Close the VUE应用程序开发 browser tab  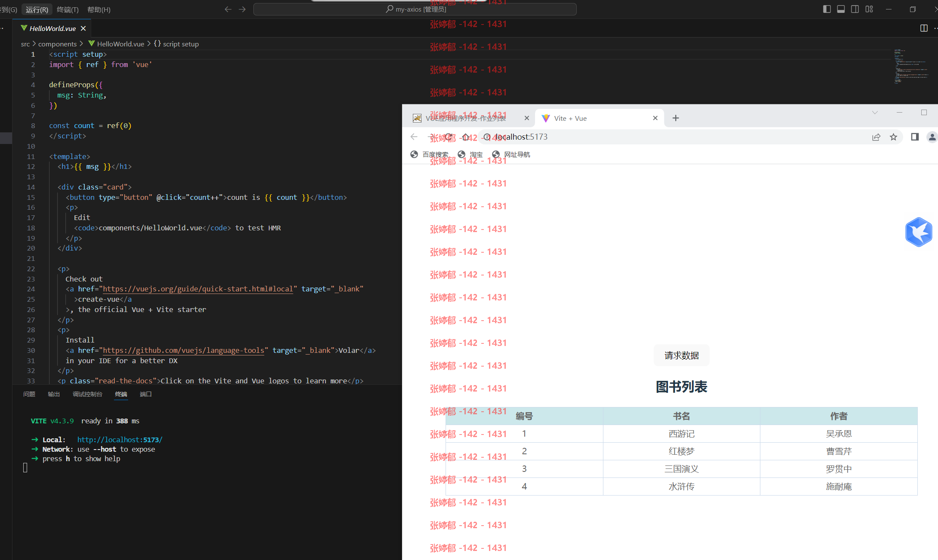click(526, 118)
